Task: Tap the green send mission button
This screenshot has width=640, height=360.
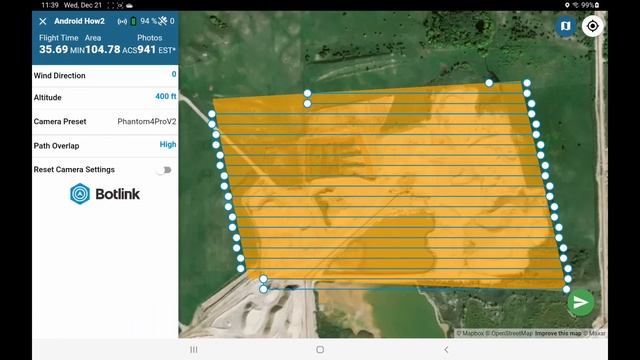Action: tap(580, 302)
